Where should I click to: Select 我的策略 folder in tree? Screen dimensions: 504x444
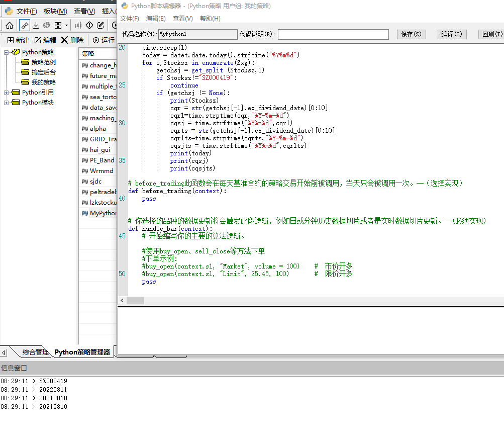43,82
